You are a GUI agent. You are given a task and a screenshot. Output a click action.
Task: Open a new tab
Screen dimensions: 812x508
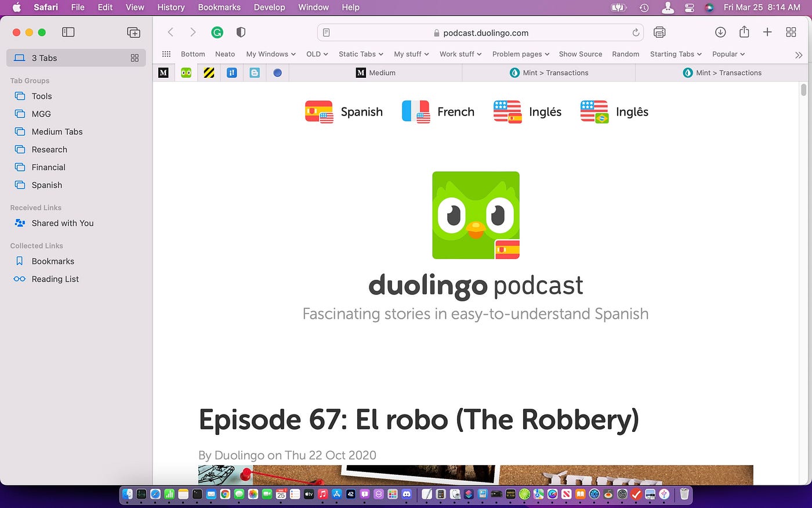coord(767,33)
